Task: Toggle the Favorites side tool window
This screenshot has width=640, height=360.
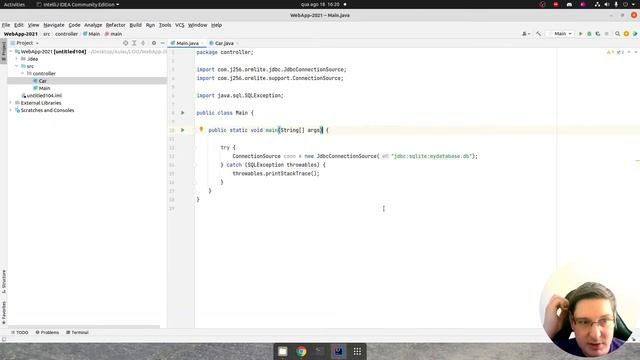Action: [4, 313]
